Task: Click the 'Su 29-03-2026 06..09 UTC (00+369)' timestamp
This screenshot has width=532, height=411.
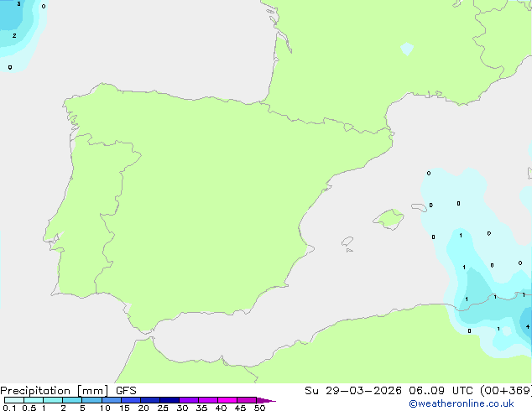Action: pos(418,391)
